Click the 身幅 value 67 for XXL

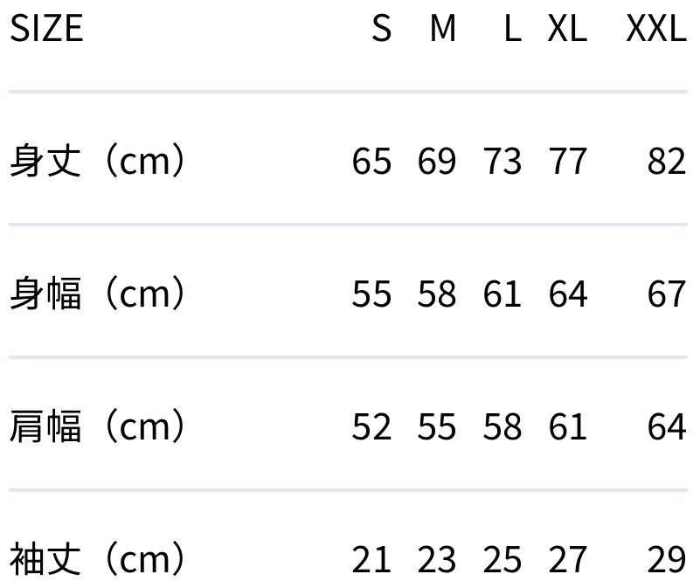tap(667, 294)
